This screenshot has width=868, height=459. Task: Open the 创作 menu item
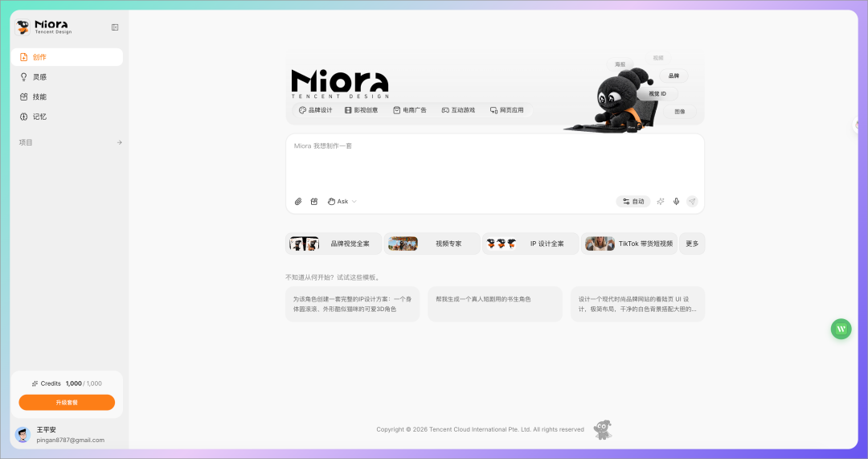coord(67,57)
